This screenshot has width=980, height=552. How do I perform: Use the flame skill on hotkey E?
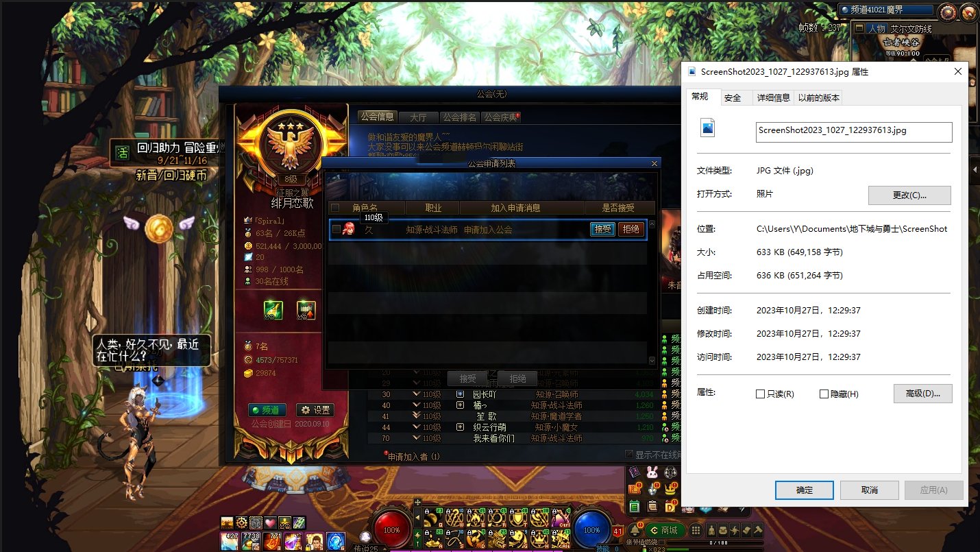476,518
